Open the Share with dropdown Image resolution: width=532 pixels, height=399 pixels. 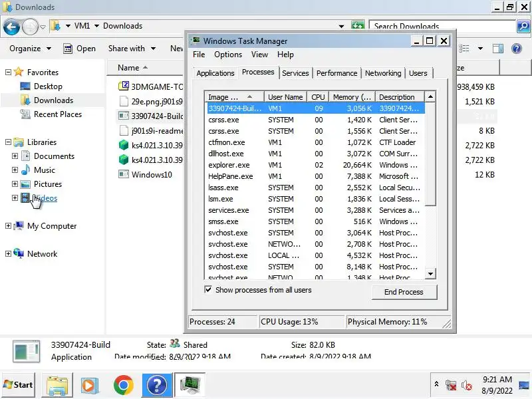(x=132, y=49)
